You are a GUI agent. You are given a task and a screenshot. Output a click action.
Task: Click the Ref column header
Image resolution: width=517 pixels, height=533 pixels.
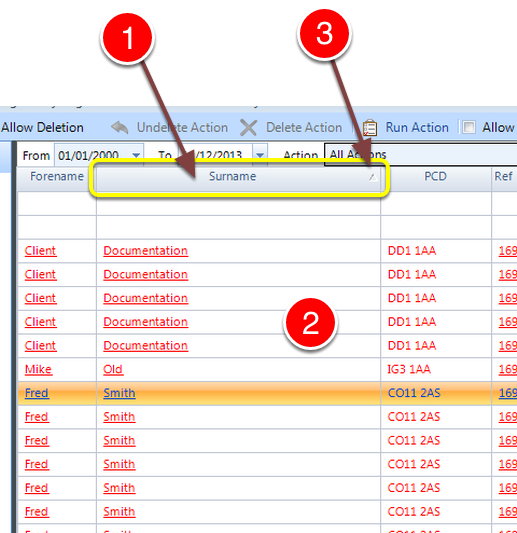(x=504, y=177)
